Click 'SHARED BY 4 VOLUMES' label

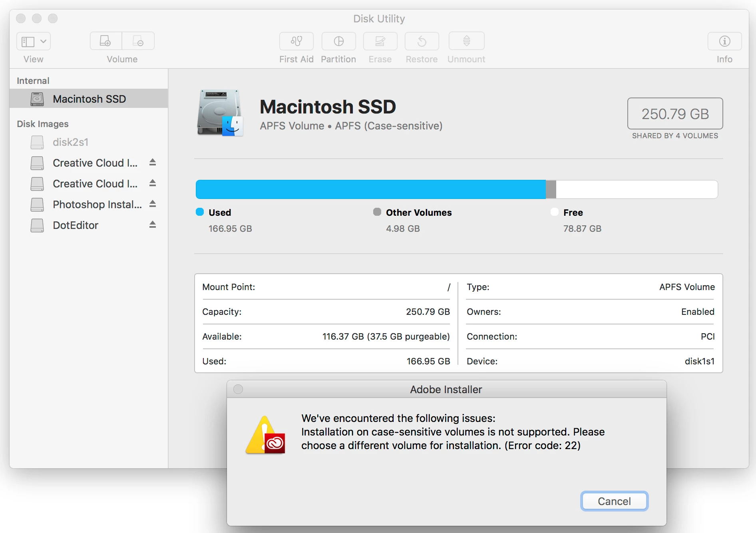675,136
